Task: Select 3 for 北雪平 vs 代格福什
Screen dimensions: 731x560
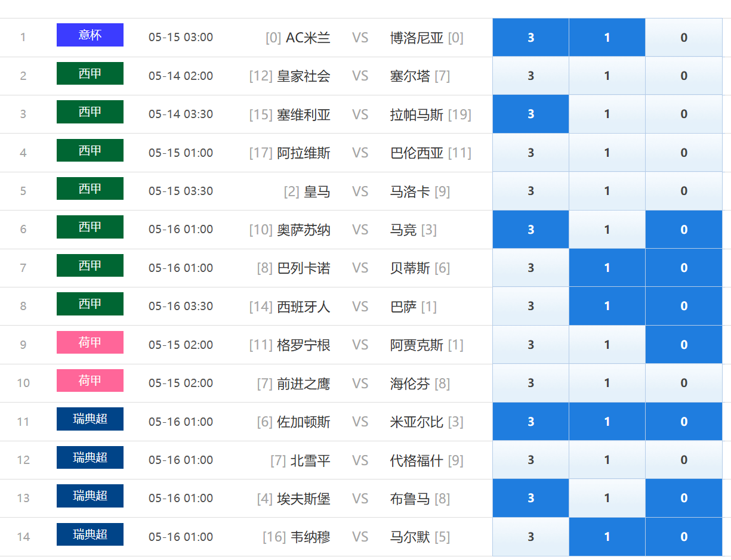Action: coord(530,460)
